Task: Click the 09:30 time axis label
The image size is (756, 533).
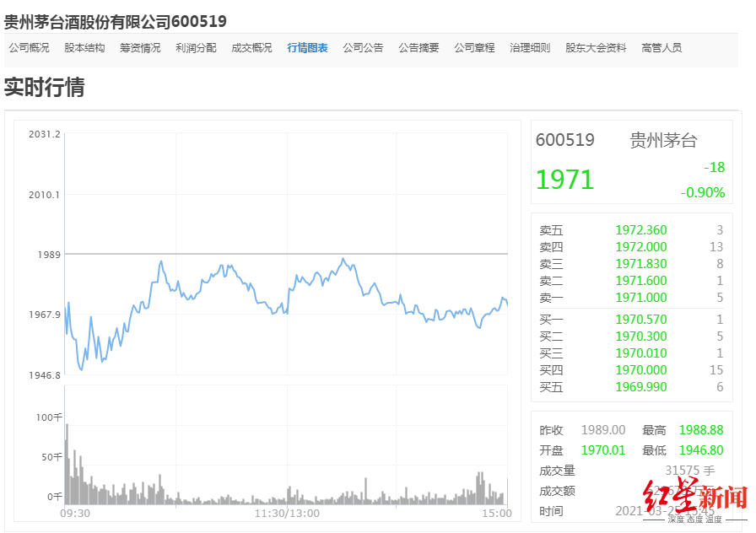Action: [75, 514]
